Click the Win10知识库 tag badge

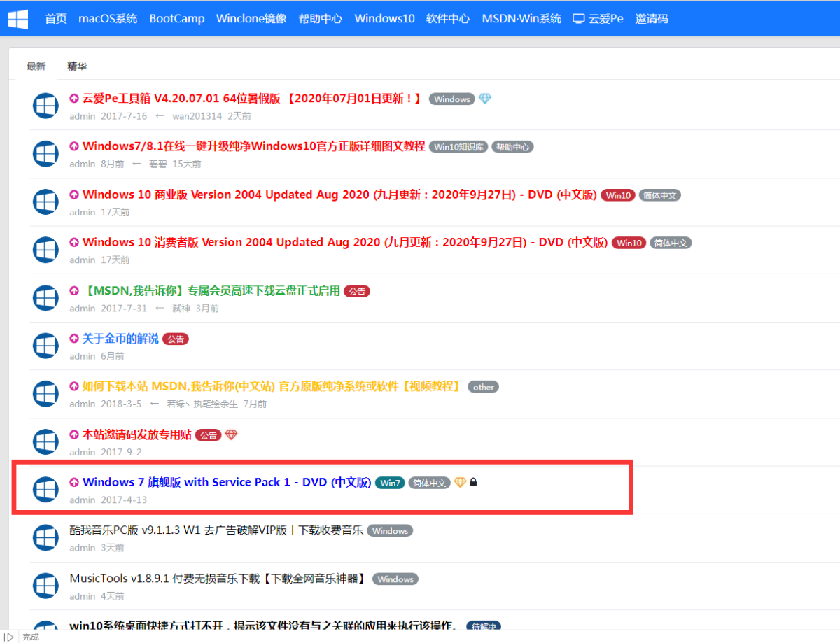[459, 147]
